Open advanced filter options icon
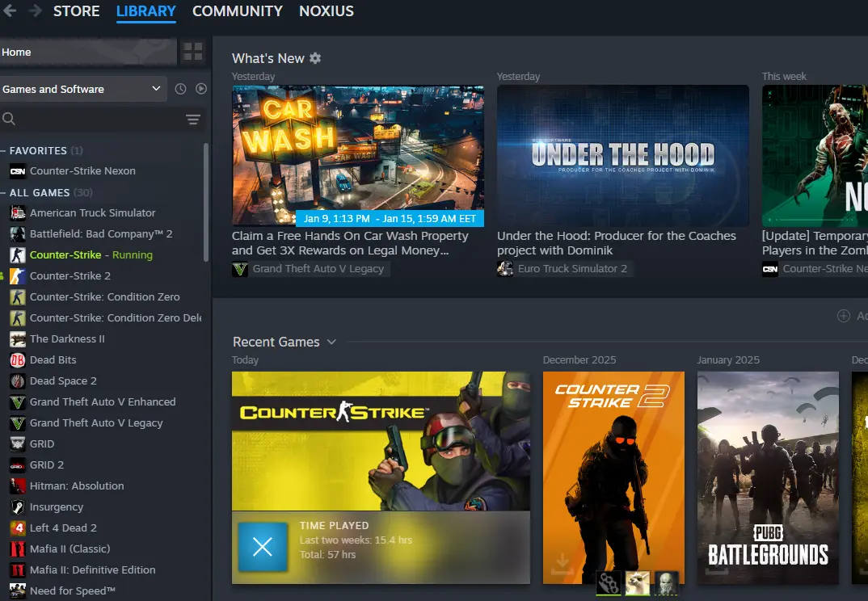Image resolution: width=868 pixels, height=601 pixels. pos(192,119)
